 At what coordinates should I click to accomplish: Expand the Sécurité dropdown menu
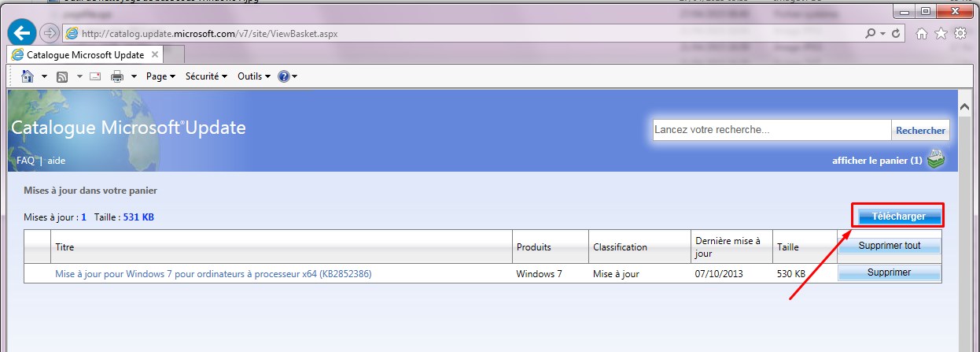206,76
